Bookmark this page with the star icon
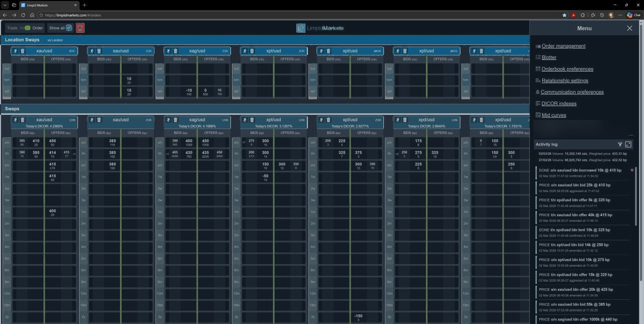Screen dimensions: 644x324 (x=565, y=15)
